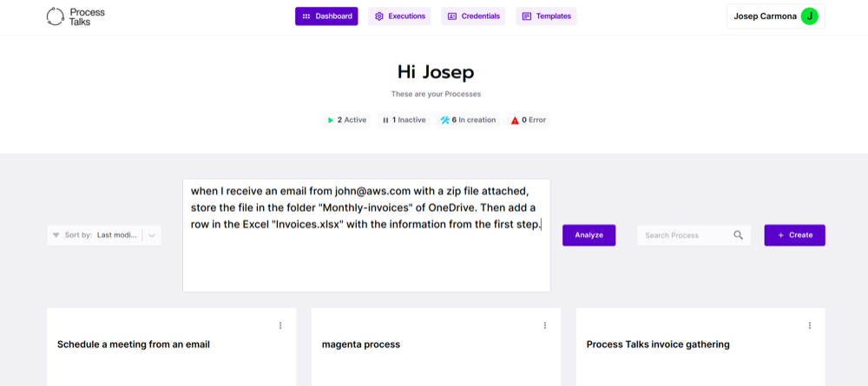This screenshot has width=868, height=386.
Task: Open options menu for magenta process card
Action: point(545,325)
